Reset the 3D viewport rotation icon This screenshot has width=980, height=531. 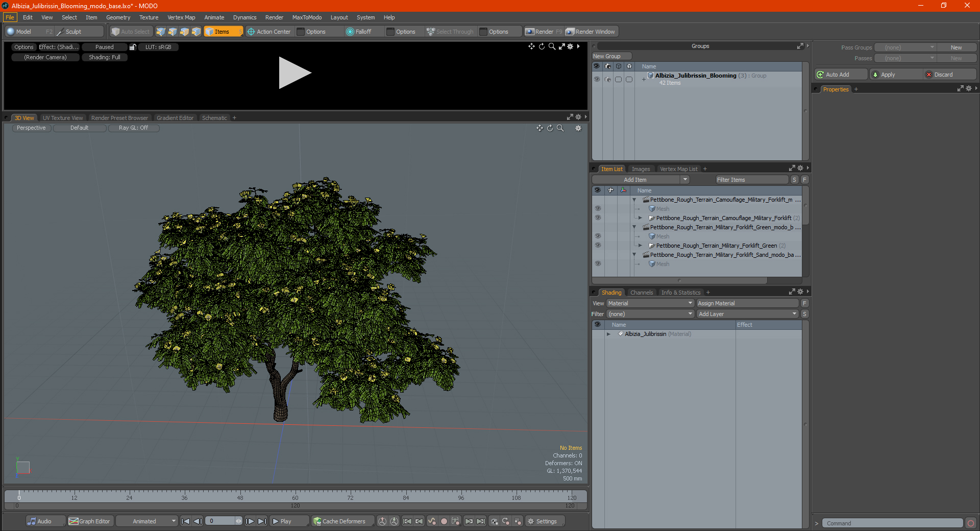click(x=550, y=128)
